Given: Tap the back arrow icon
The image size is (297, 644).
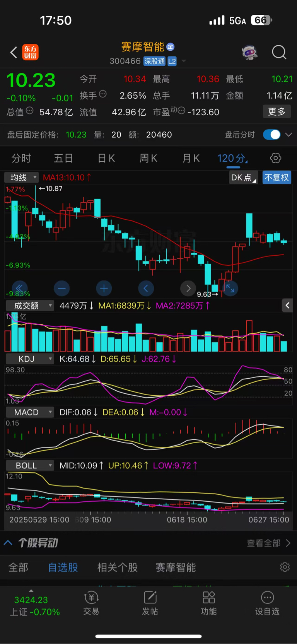Looking at the screenshot, I should (x=14, y=52).
